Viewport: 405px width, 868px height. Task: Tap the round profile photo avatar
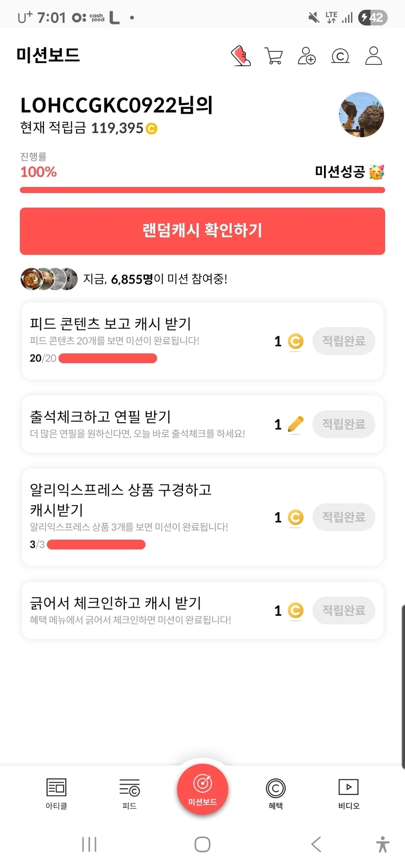click(361, 115)
